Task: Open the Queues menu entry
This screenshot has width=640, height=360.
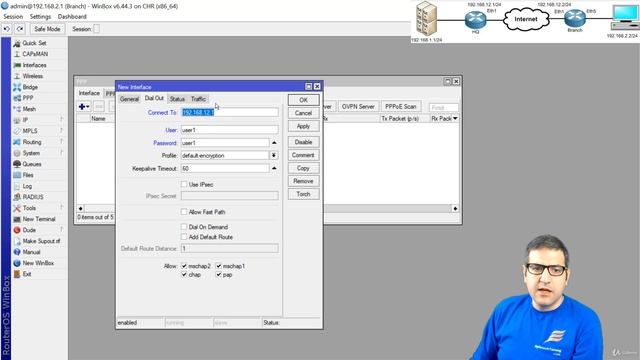Action: pos(32,164)
